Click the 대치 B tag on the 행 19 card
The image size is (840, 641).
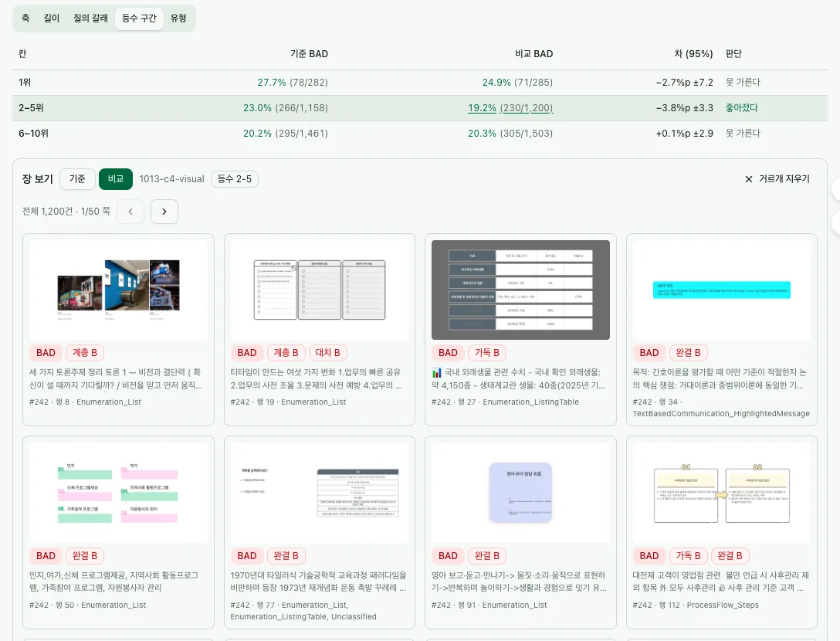tap(328, 353)
